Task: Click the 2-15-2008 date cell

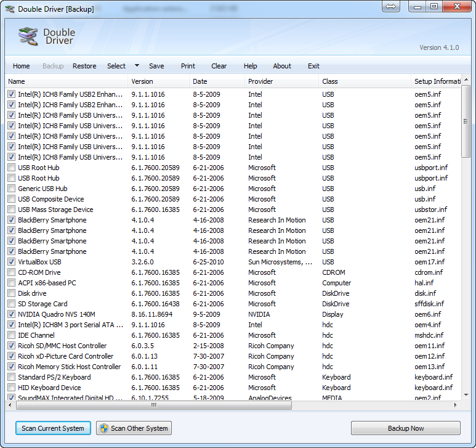Action: [208, 346]
